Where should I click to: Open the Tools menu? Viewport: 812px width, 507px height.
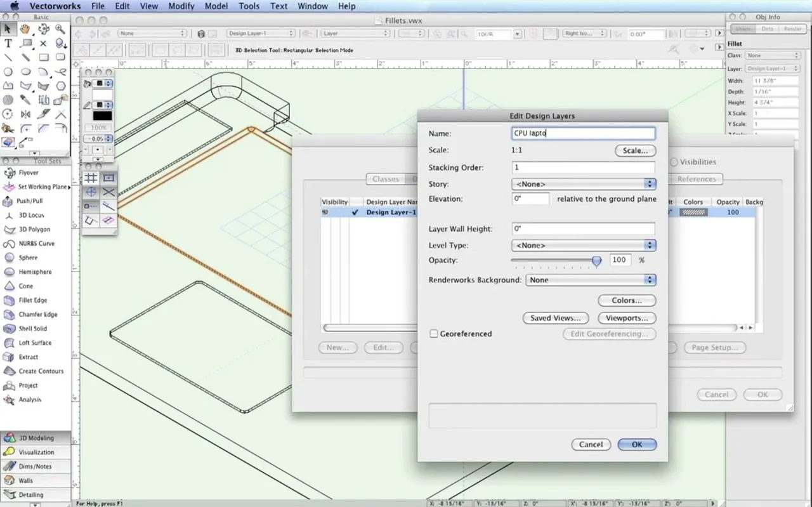pos(249,6)
